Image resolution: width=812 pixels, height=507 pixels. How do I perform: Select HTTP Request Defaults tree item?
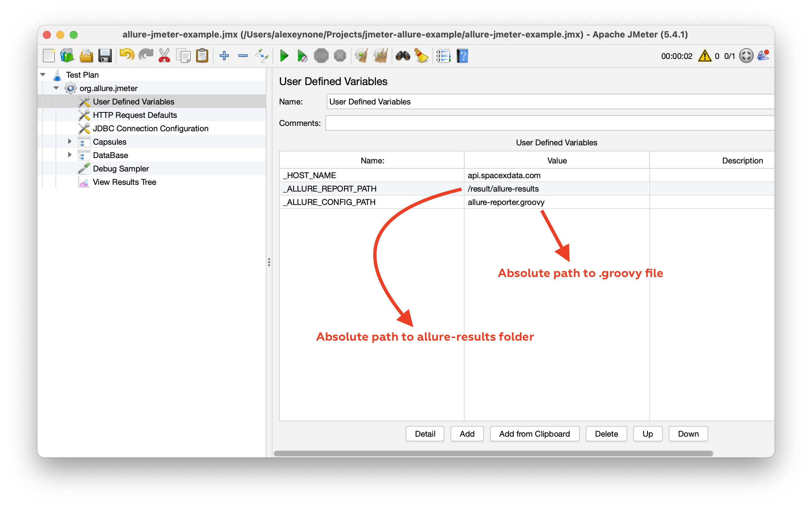135,115
